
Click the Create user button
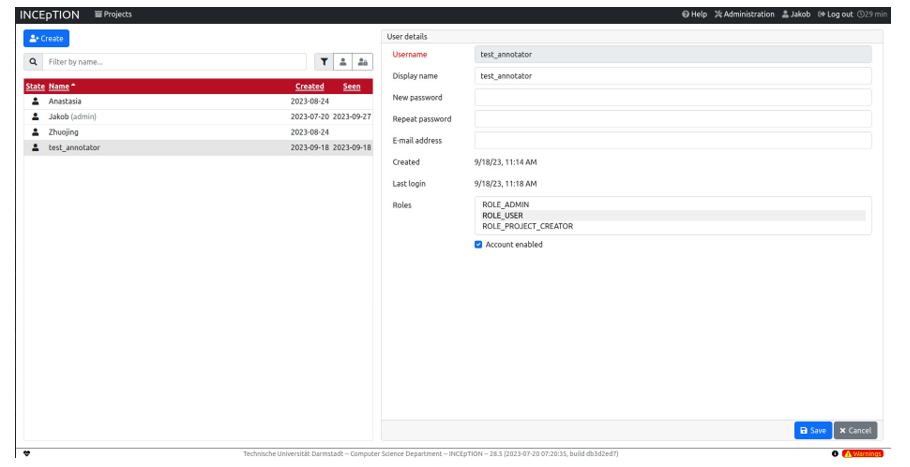click(x=46, y=38)
